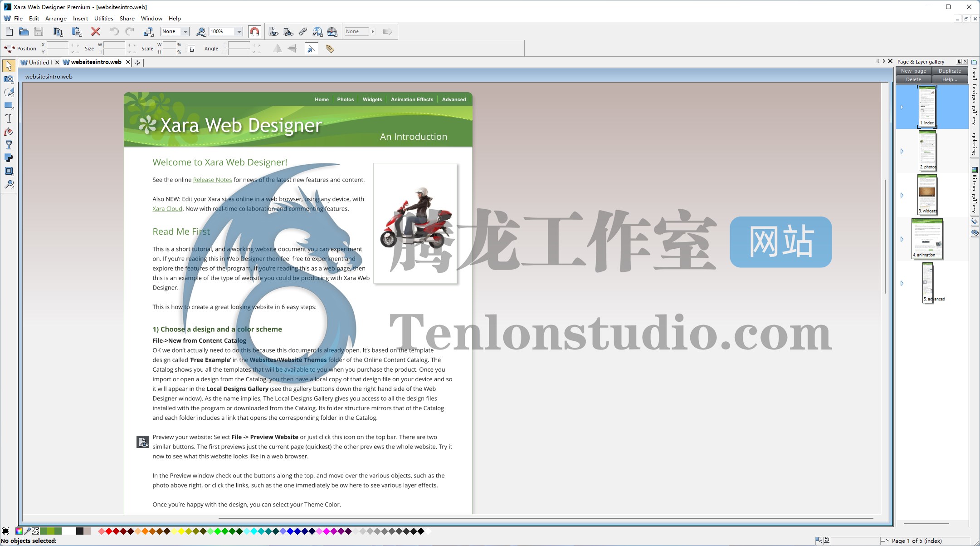Open the Color editor rainbow icon
Screen dimensions: 980x546
[x=19, y=531]
